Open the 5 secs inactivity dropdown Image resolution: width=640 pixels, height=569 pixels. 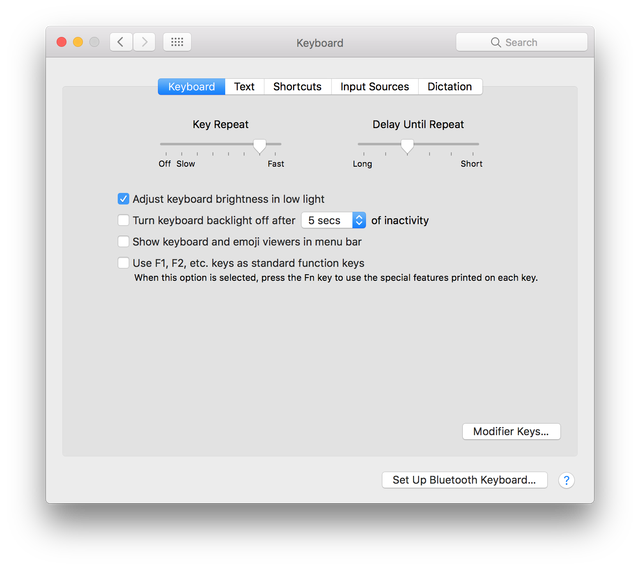pos(333,220)
